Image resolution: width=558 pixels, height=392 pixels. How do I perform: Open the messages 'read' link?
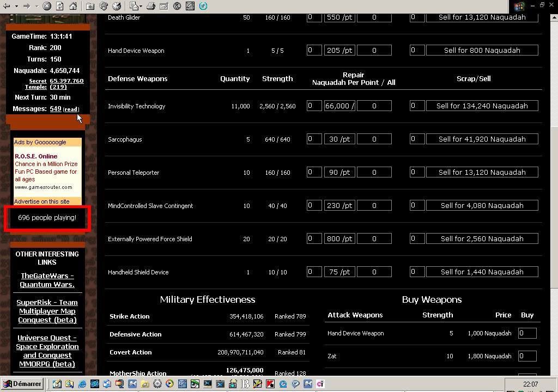tap(71, 109)
